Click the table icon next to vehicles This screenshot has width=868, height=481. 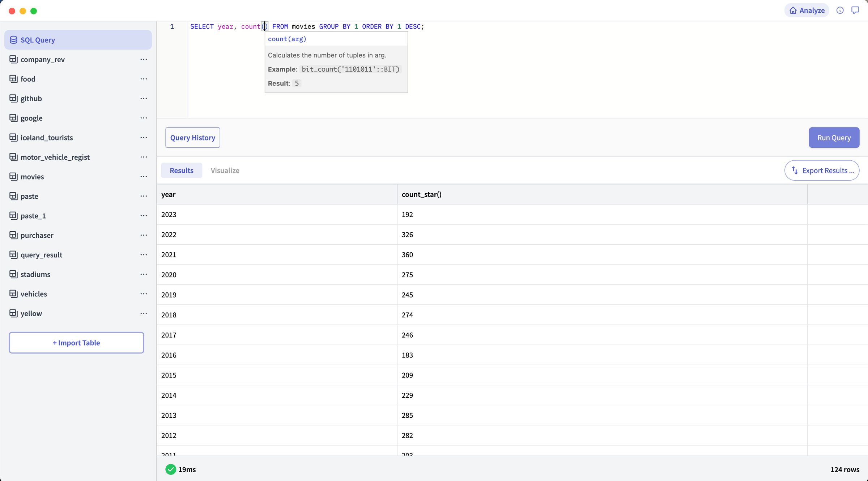(x=13, y=294)
